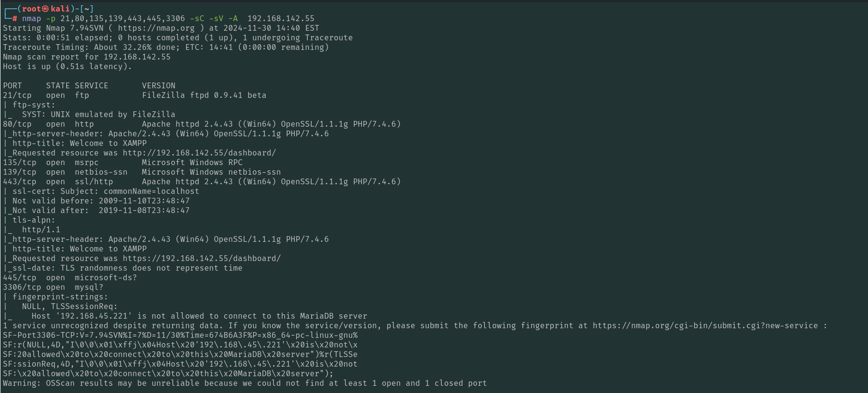Click the Microsoft Windows netbios-ssn version text
The image size is (868, 393).
(x=211, y=172)
